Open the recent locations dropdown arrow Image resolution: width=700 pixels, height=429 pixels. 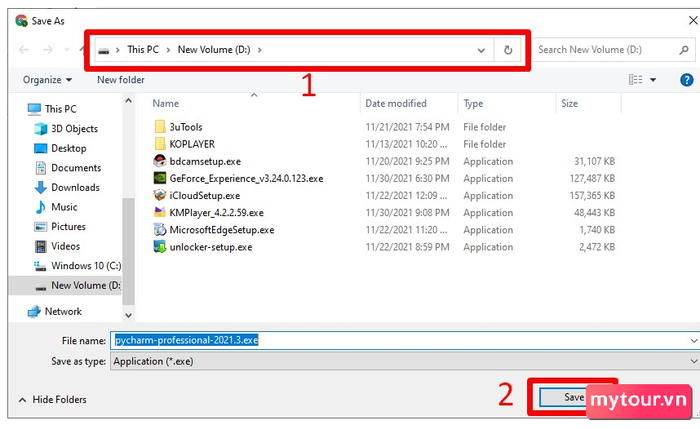coord(67,50)
